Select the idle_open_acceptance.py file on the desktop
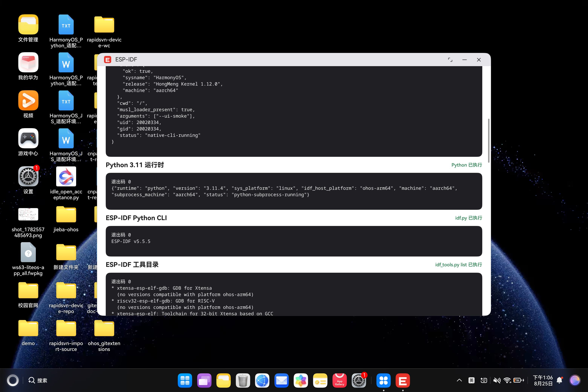This screenshot has height=392, width=588. coord(66,176)
